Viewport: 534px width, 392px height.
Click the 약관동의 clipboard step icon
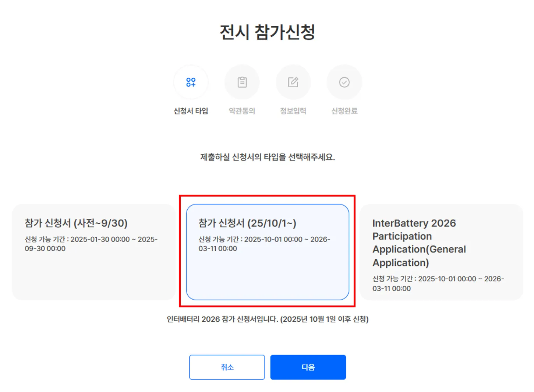pos(242,82)
